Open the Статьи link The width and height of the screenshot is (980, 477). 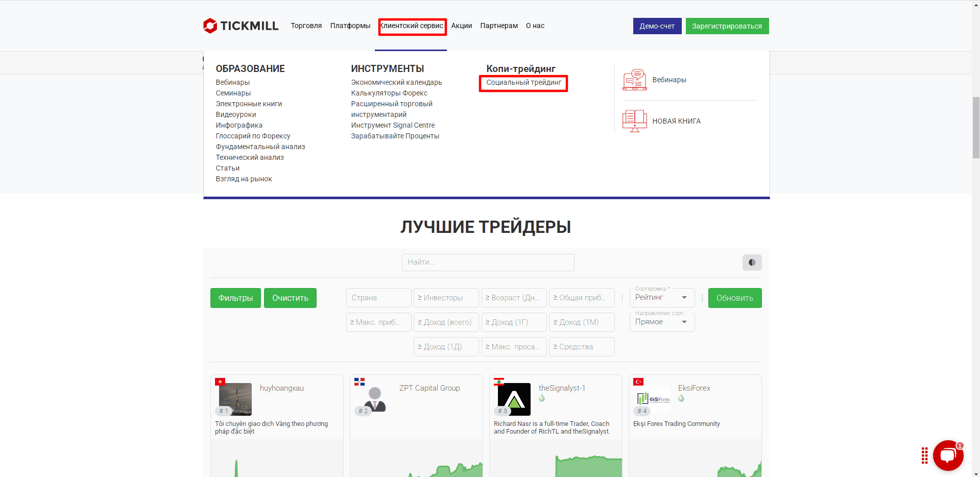click(x=228, y=168)
